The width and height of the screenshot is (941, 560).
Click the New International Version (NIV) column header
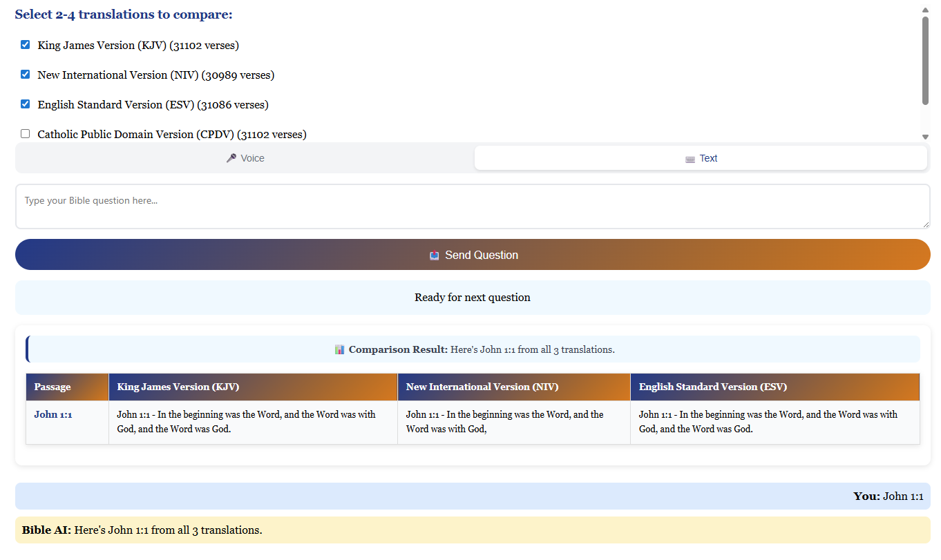coord(514,387)
